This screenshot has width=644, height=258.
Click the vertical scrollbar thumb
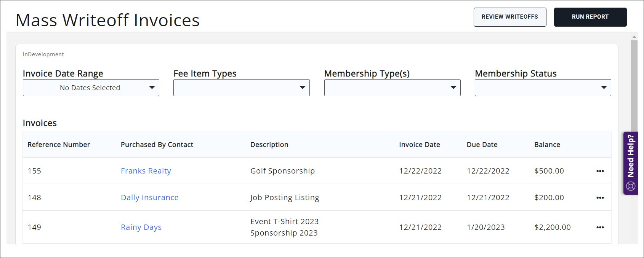(x=634, y=84)
